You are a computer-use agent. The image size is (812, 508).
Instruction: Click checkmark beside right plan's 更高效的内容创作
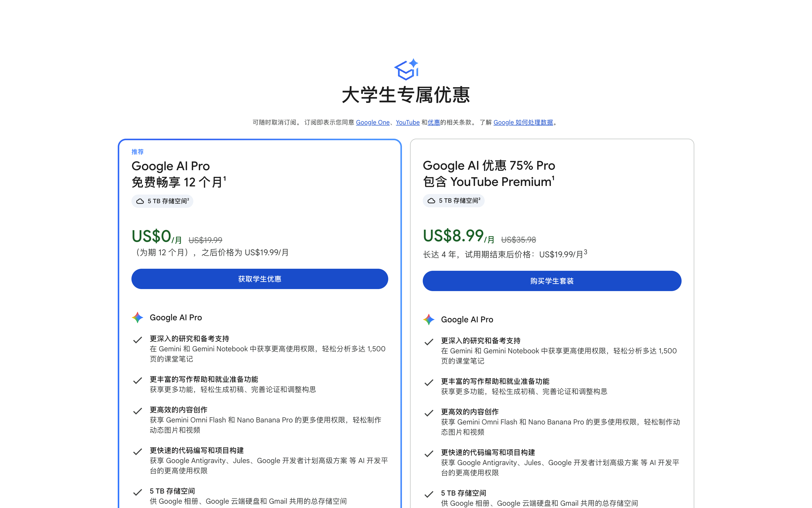(x=429, y=413)
